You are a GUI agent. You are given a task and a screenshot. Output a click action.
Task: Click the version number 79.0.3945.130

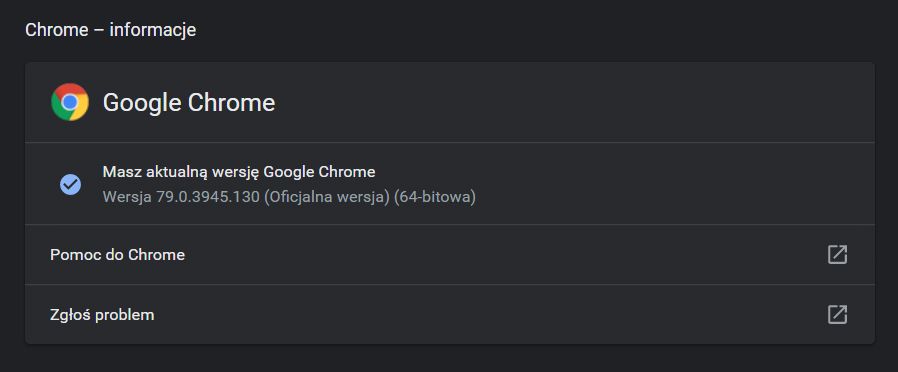click(208, 197)
